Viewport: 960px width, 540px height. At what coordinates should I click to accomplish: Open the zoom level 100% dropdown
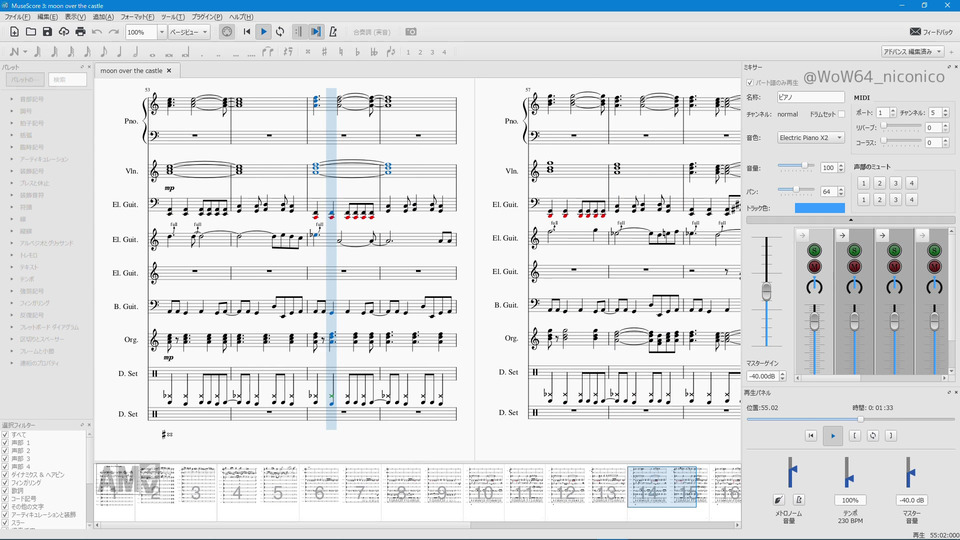click(x=162, y=32)
